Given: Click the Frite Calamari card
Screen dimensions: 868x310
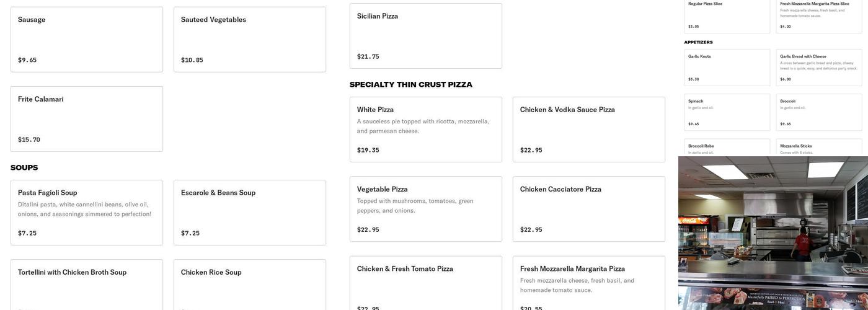Looking at the screenshot, I should tap(87, 118).
